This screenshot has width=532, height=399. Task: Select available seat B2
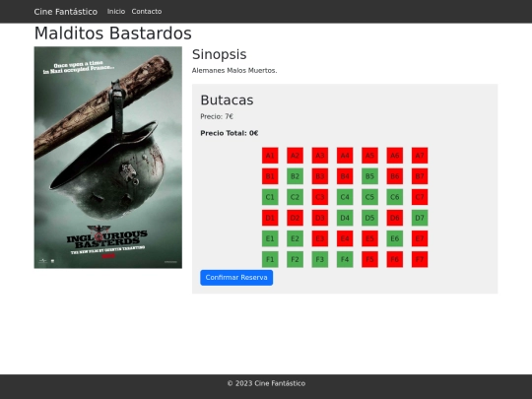coord(295,176)
